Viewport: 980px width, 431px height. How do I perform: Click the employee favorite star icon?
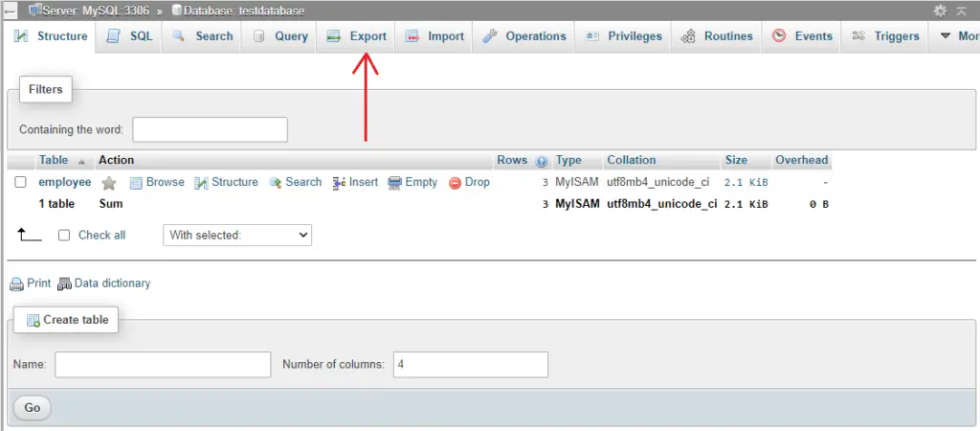pyautogui.click(x=109, y=183)
